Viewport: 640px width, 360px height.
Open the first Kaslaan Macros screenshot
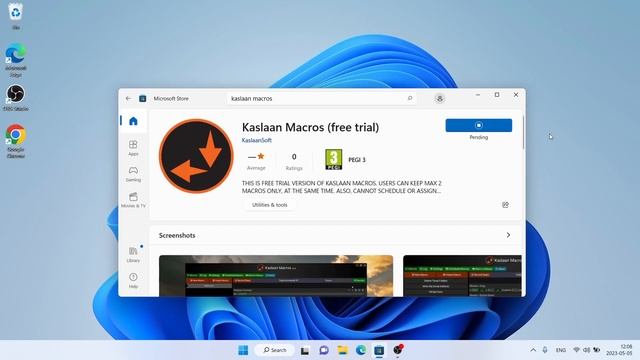tap(276, 276)
